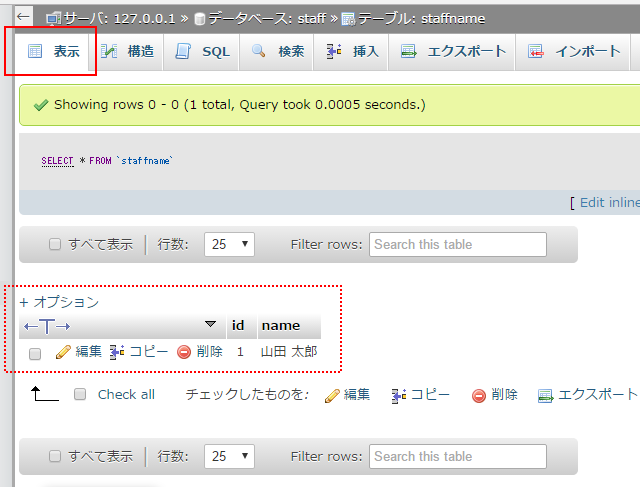
Task: Open the 挿入 (Insert) tab
Action: pos(352,51)
